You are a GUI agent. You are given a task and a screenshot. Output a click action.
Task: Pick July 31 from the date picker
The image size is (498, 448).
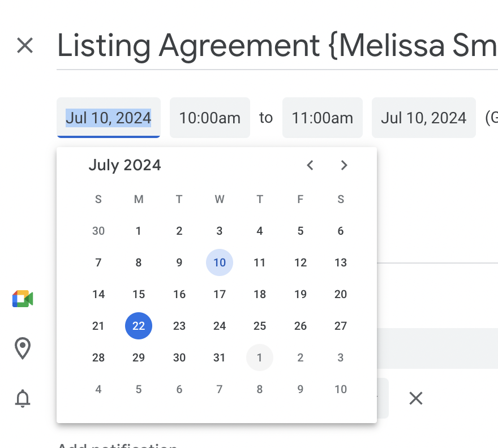pos(220,357)
